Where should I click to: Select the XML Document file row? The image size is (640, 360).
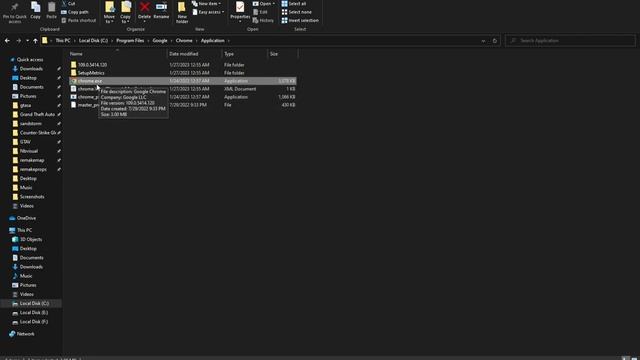coord(182,89)
